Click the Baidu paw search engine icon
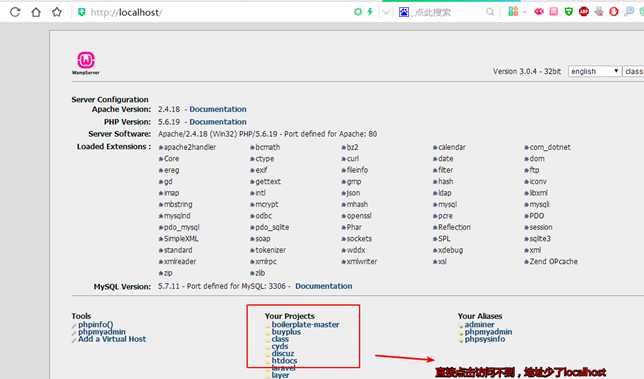Image resolution: width=644 pixels, height=379 pixels. (x=404, y=12)
